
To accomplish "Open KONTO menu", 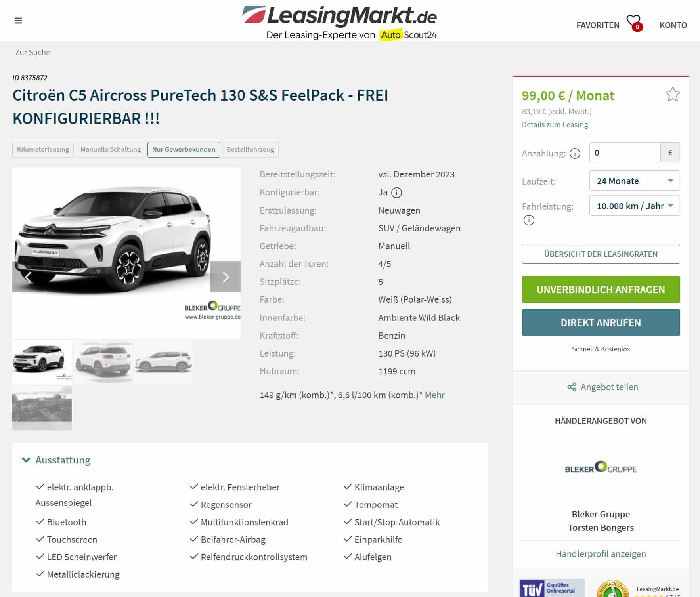I will (x=673, y=25).
